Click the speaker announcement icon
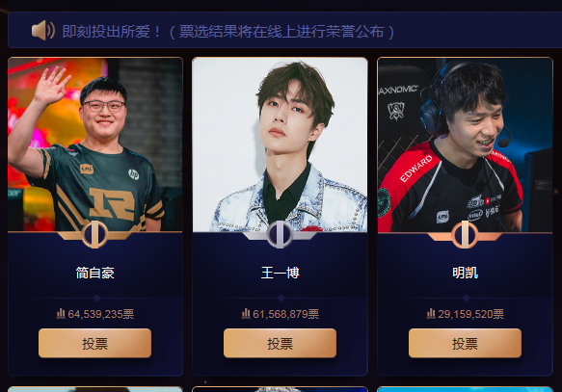 43,31
